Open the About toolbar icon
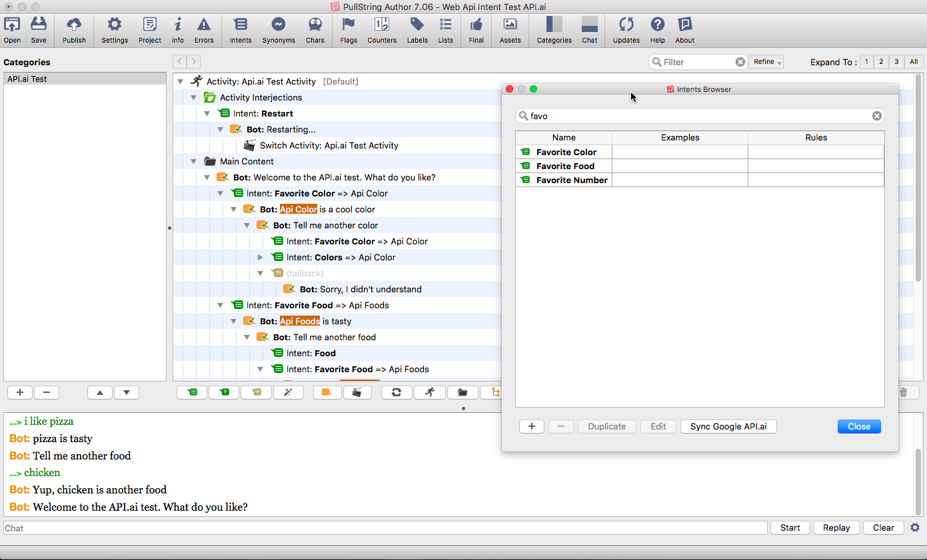 685,29
